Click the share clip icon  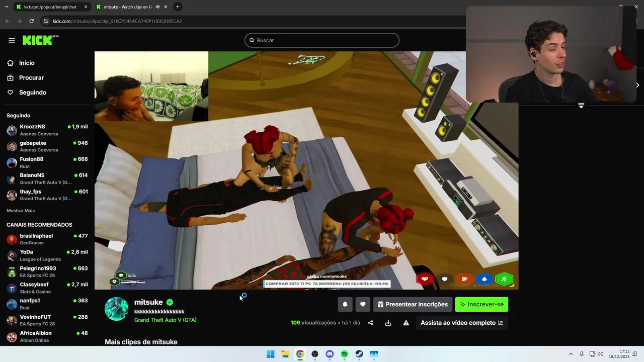(371, 323)
